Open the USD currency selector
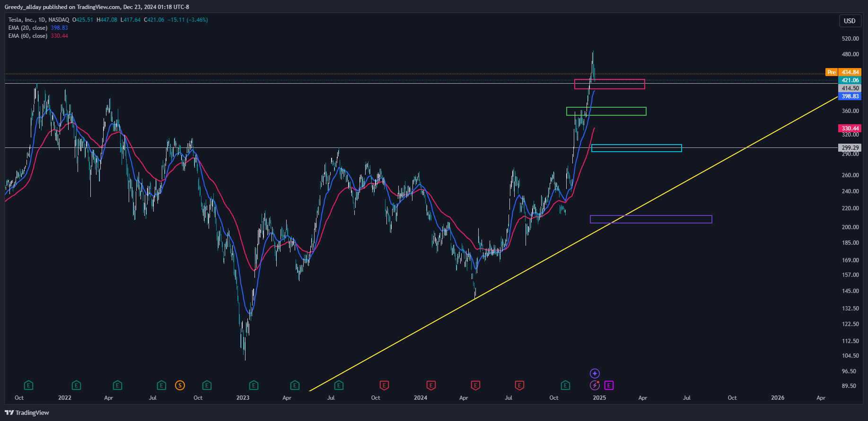This screenshot has width=868, height=421. [x=850, y=21]
